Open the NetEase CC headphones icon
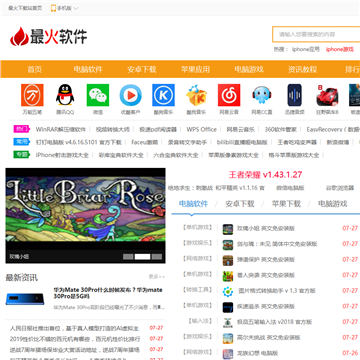This screenshot has width=360, height=360. [262, 95]
